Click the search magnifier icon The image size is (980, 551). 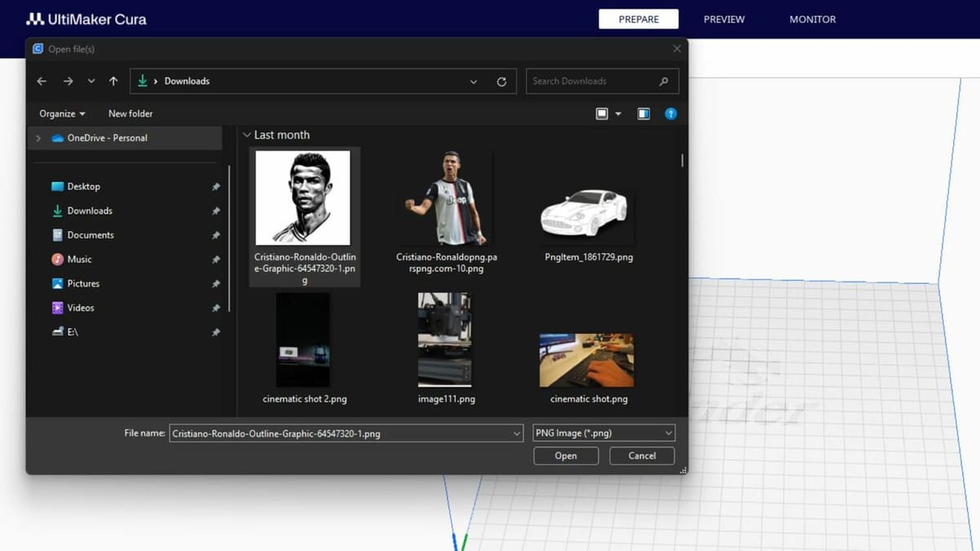click(663, 81)
